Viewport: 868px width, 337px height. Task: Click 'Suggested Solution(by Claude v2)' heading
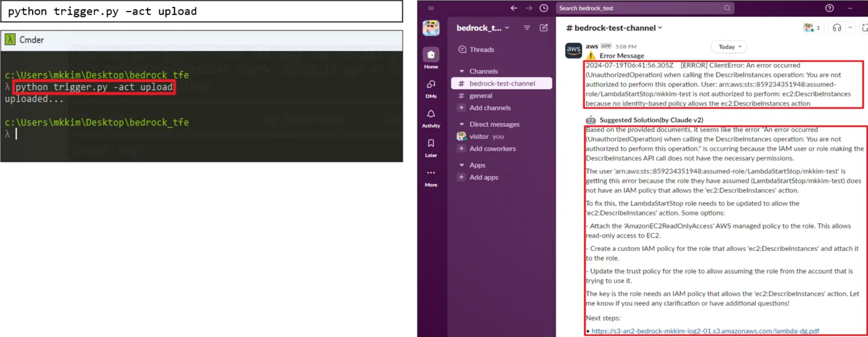pos(651,120)
